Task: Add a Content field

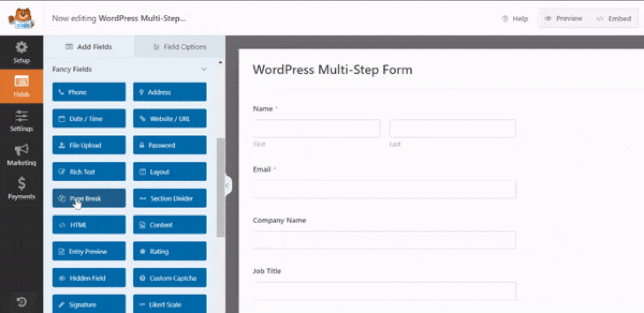Action: pos(170,225)
